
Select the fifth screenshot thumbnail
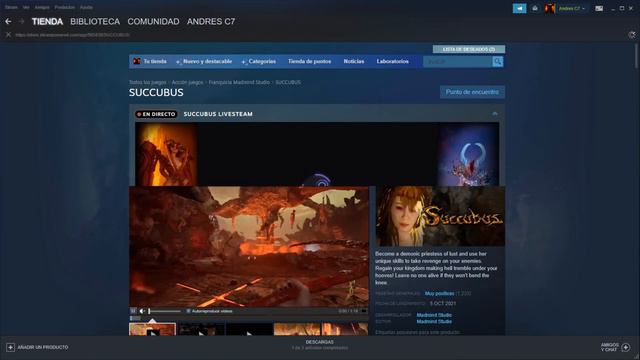(x=345, y=329)
